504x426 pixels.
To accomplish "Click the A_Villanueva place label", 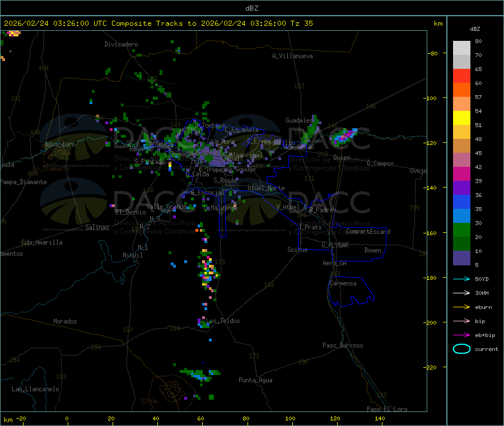I will pyautogui.click(x=292, y=56).
